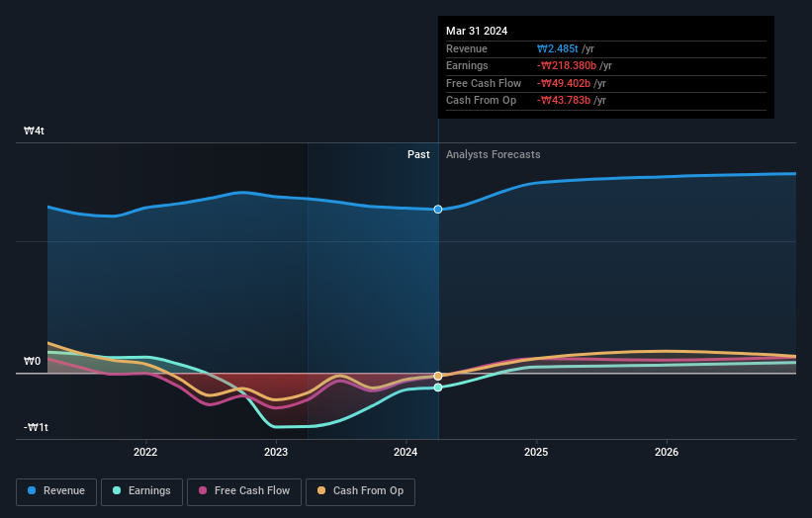Screen dimensions: 812x518
Task: Click the Revenue row label in tooltip
Action: 467,48
